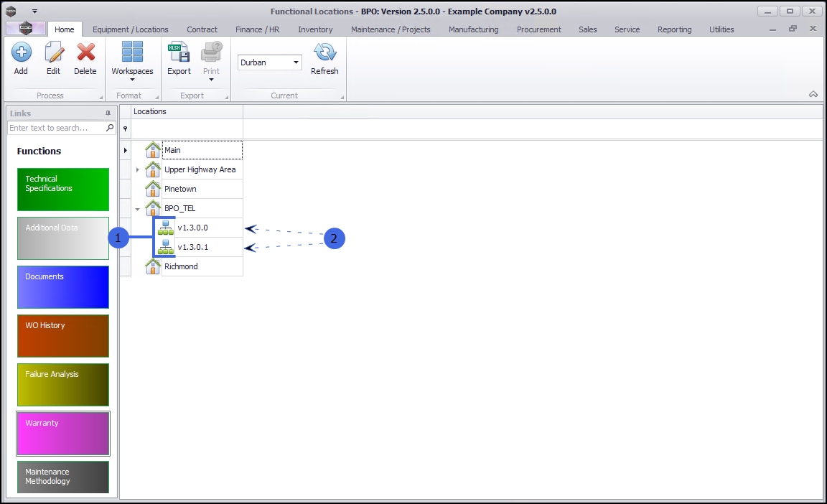Screen dimensions: 827x504
Task: Export the list to XLSX
Action: tap(179, 59)
